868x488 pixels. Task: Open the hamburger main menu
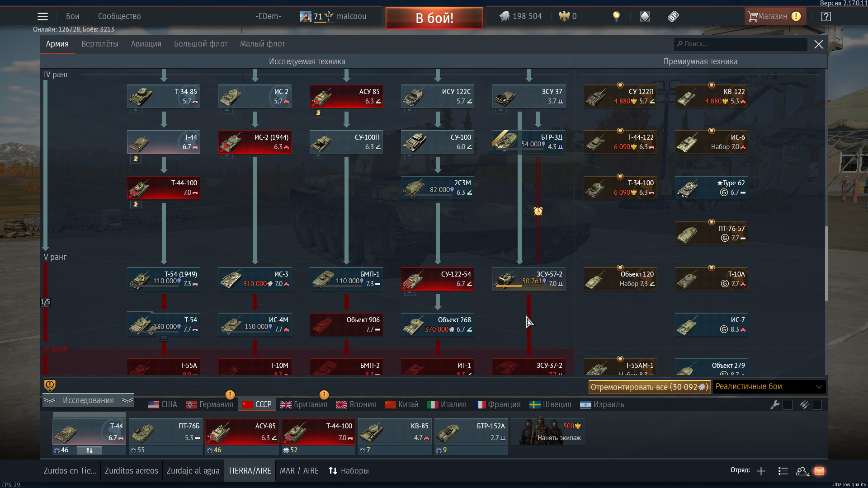[42, 17]
